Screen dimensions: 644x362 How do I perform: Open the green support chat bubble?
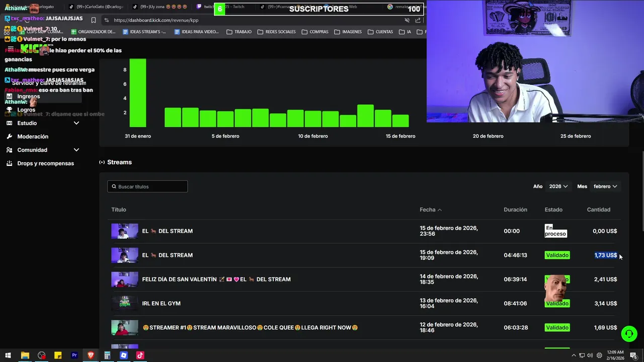(629, 333)
